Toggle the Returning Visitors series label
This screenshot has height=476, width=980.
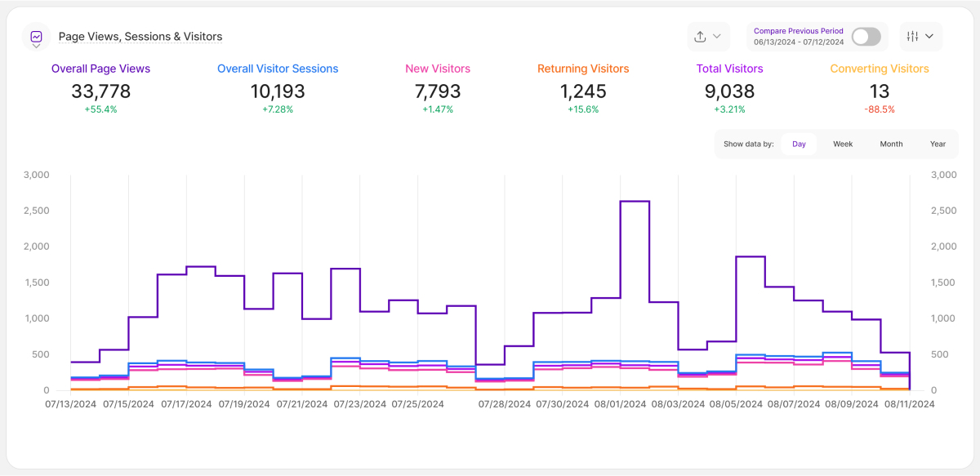tap(583, 69)
